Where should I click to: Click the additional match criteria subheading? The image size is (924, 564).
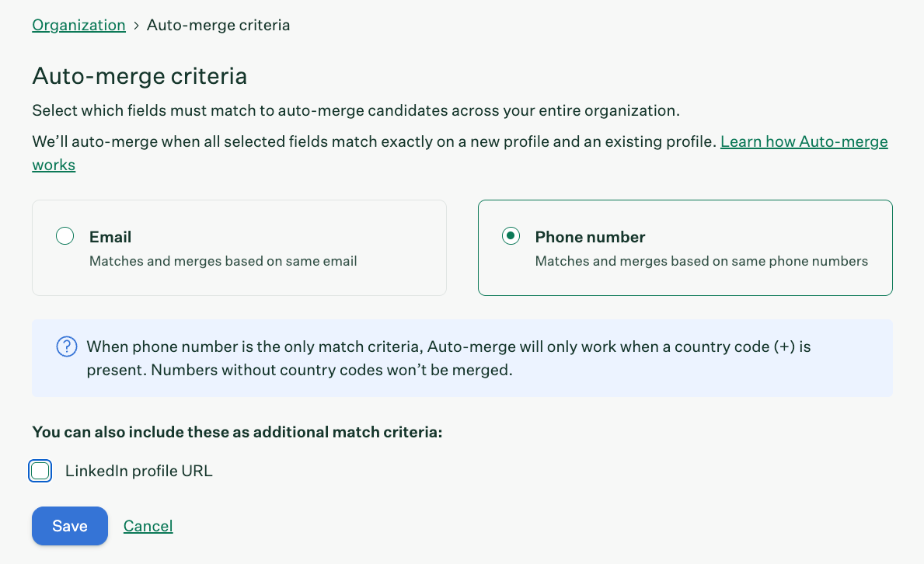(237, 432)
